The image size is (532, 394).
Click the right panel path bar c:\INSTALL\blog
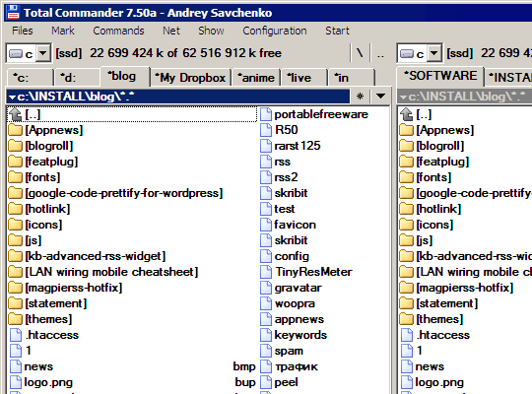pos(464,97)
